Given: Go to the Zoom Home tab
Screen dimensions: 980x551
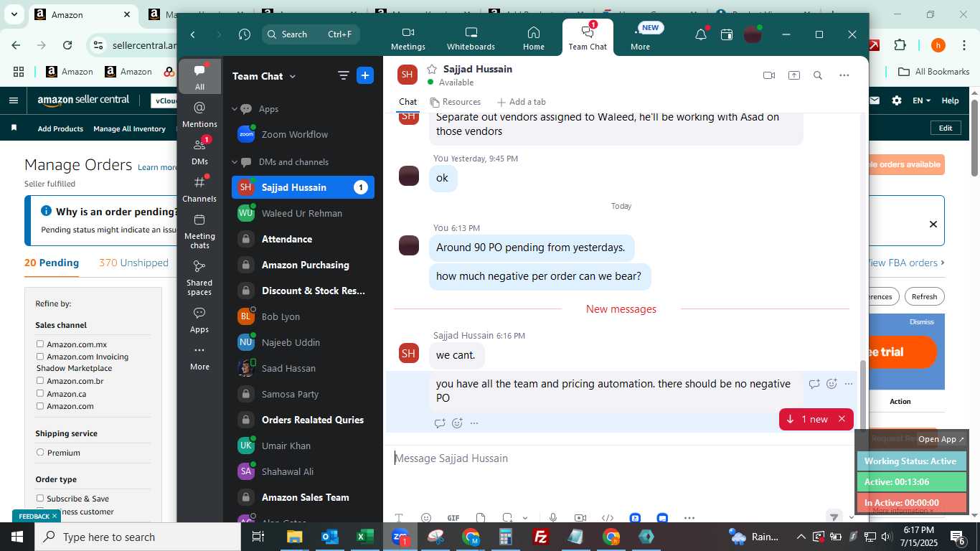Looking at the screenshot, I should pyautogui.click(x=533, y=38).
